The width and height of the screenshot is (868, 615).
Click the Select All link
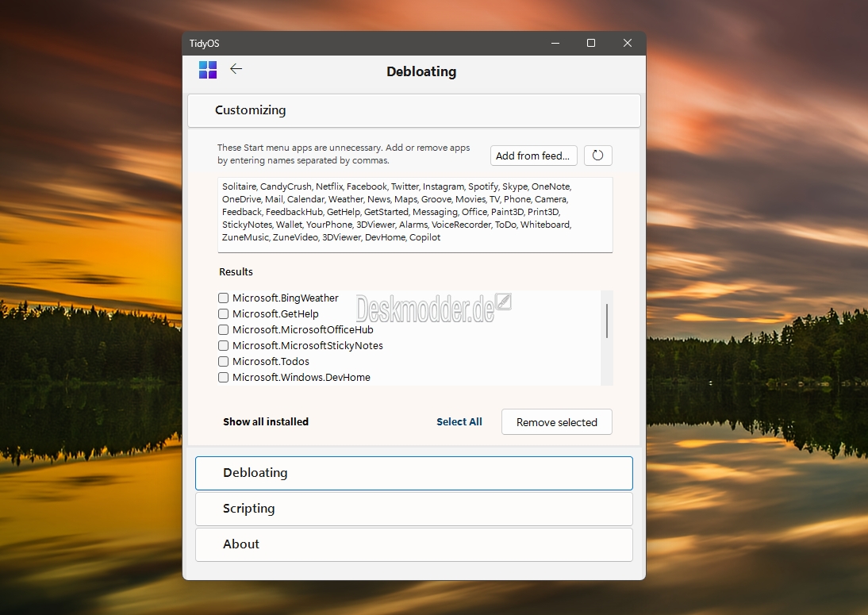[459, 422]
